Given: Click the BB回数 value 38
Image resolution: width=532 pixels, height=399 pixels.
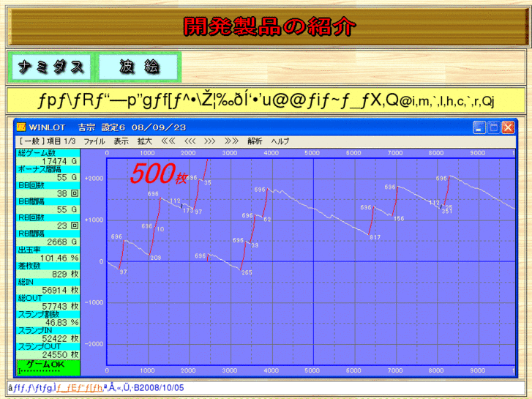Looking at the screenshot, I should [x=67, y=193].
